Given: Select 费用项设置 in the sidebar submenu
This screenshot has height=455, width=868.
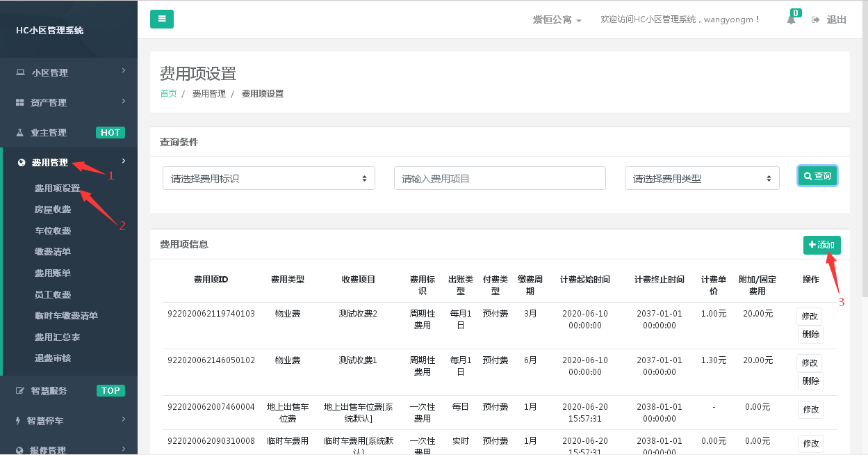Looking at the screenshot, I should coord(57,188).
